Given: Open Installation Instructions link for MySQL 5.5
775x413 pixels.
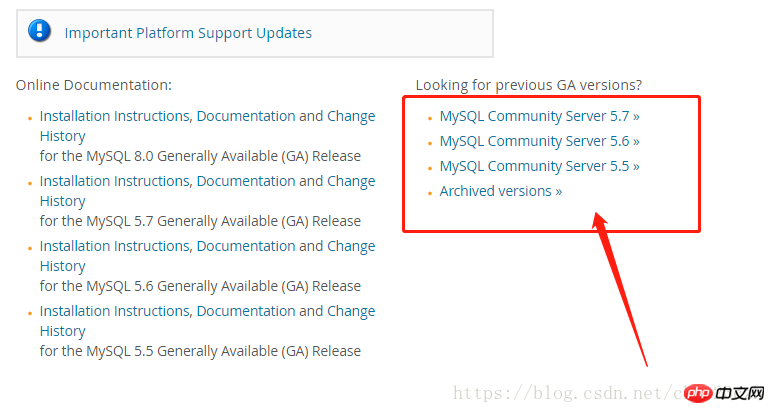Looking at the screenshot, I should coord(207,311).
